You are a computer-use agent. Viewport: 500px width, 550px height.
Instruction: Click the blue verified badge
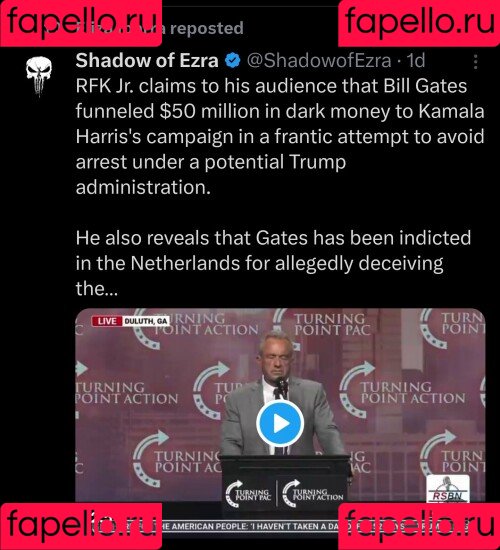pos(233,61)
